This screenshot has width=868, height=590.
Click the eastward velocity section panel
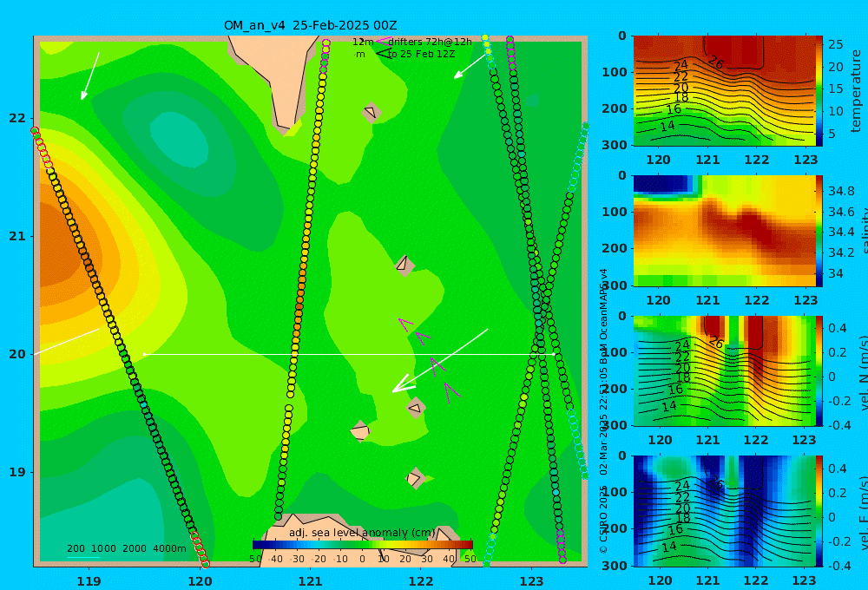(724, 511)
